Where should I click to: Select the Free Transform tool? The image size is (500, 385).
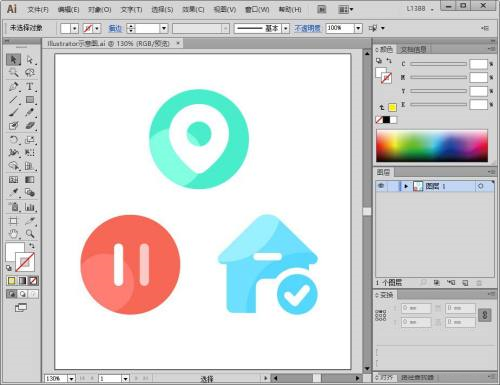(x=30, y=153)
